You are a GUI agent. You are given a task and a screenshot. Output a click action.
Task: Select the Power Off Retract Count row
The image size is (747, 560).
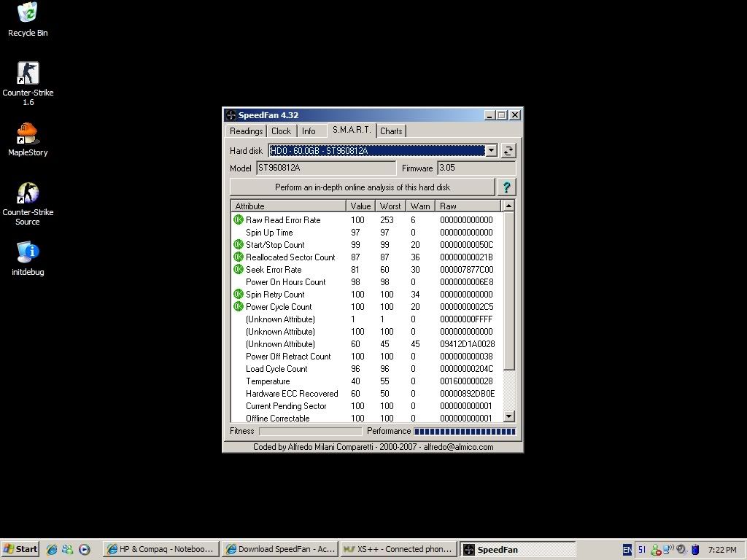[367, 356]
